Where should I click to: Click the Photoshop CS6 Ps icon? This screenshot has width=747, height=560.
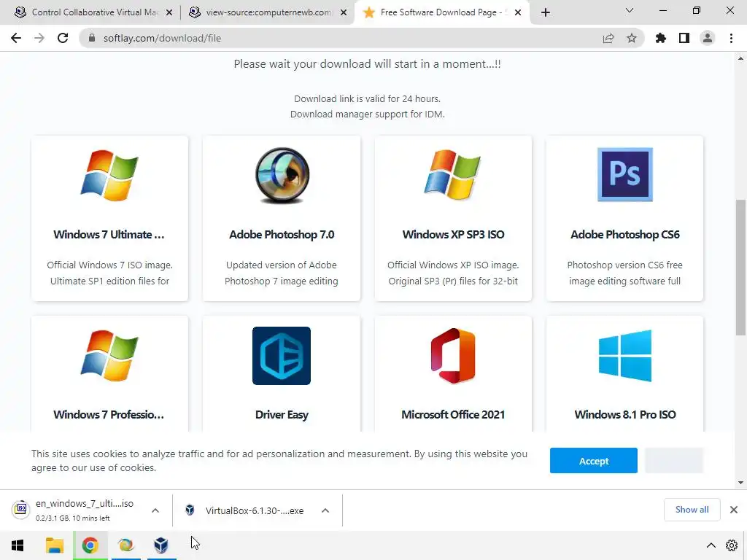(x=624, y=175)
